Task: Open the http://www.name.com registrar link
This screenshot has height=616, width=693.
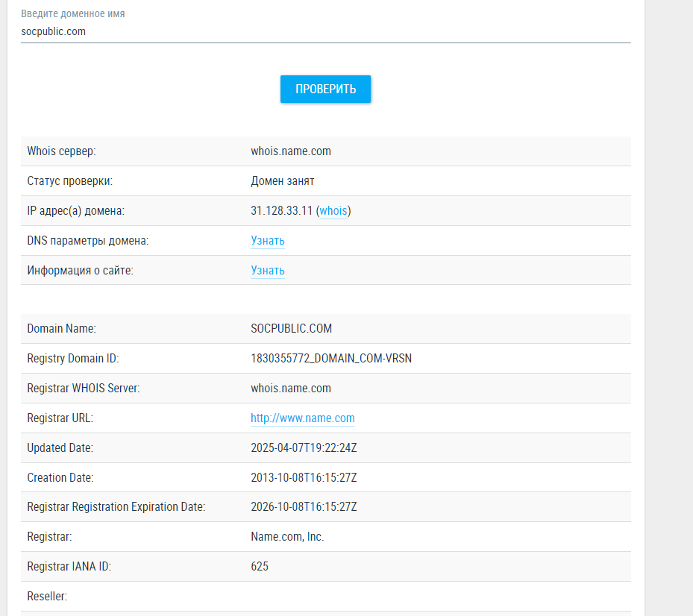Action: click(302, 418)
